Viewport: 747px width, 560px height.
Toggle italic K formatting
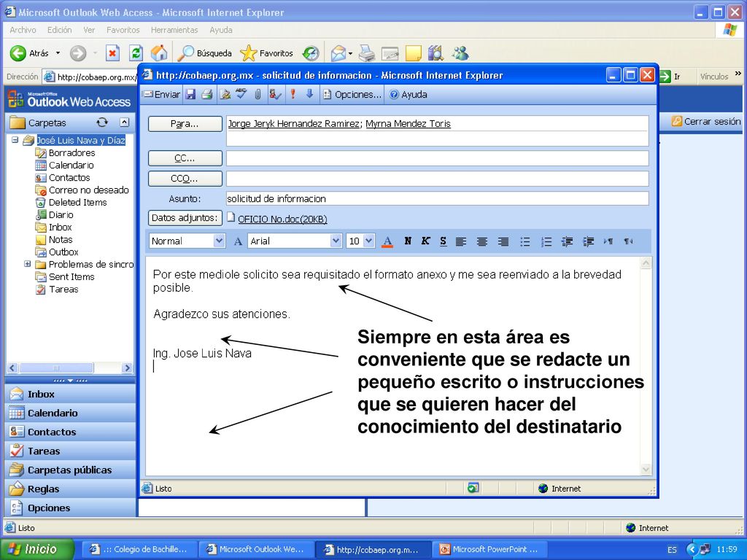pyautogui.click(x=425, y=241)
